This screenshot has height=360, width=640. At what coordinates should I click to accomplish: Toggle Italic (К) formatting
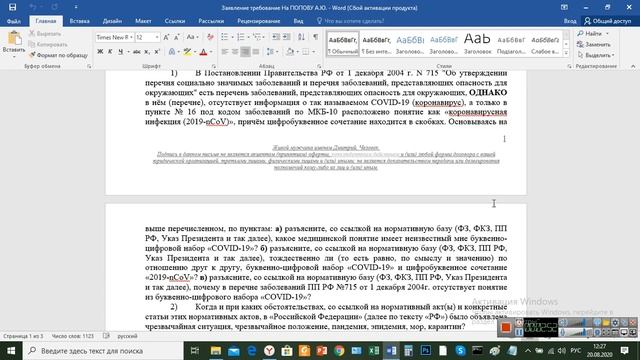click(x=110, y=52)
